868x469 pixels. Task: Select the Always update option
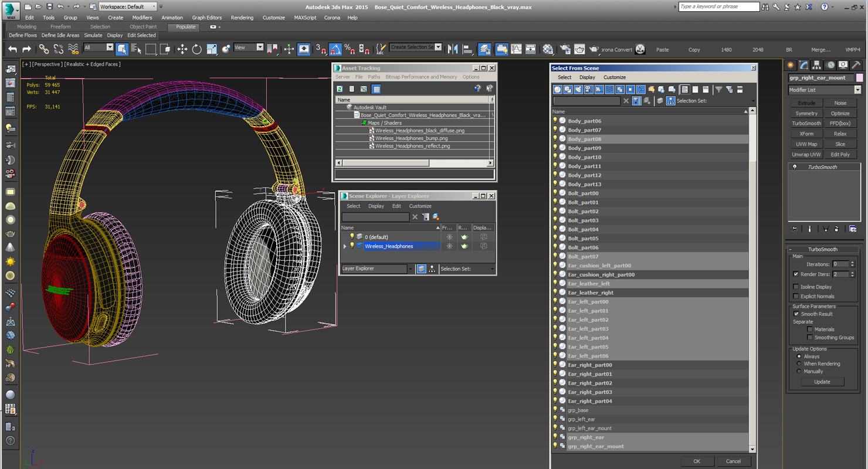coord(799,356)
